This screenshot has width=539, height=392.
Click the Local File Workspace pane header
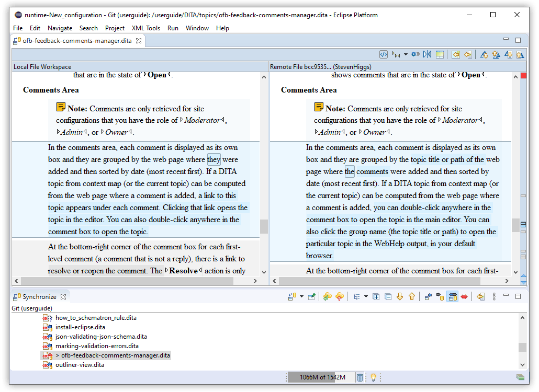pos(140,66)
